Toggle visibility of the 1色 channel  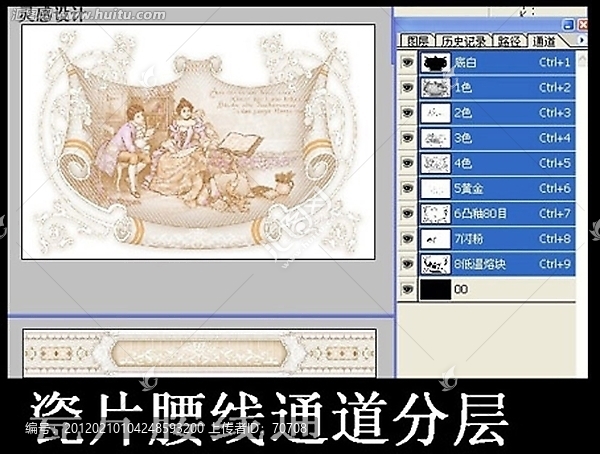click(408, 88)
